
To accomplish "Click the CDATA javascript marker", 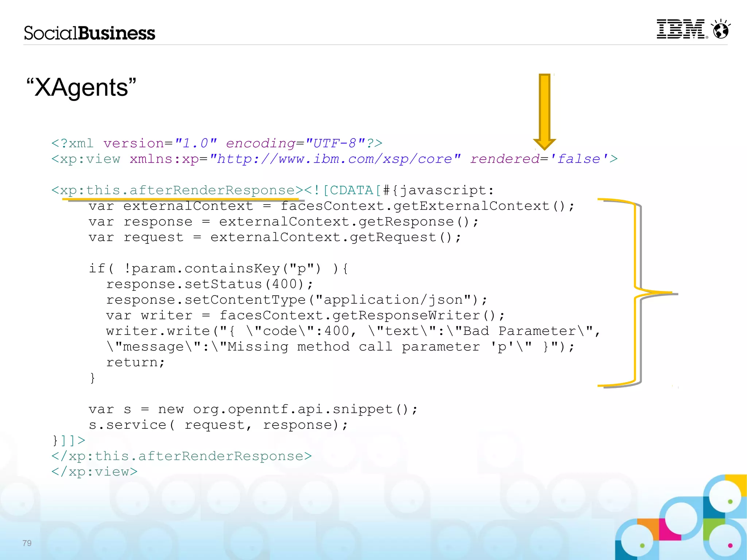I will coord(399,190).
